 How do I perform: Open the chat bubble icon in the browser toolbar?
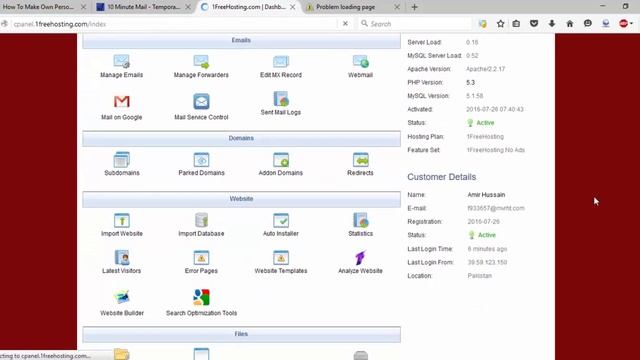tap(588, 24)
